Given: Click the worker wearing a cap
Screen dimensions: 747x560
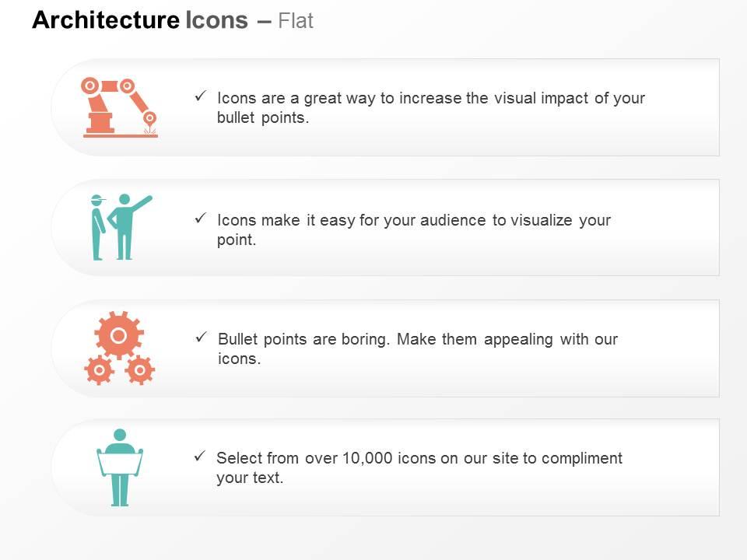Looking at the screenshot, I should pos(98,227).
